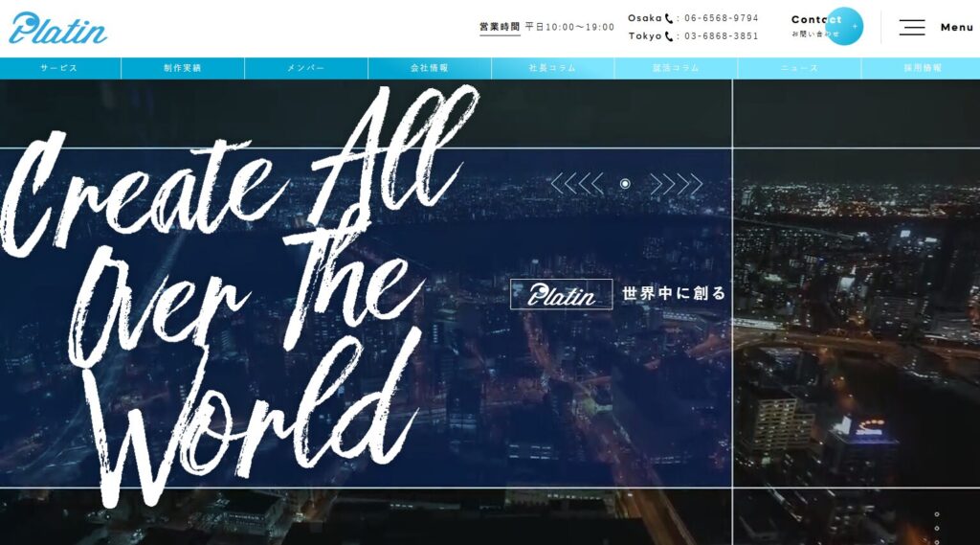980x545 pixels.
Task: Click the boxed Platin logo on hero
Action: pyautogui.click(x=561, y=294)
